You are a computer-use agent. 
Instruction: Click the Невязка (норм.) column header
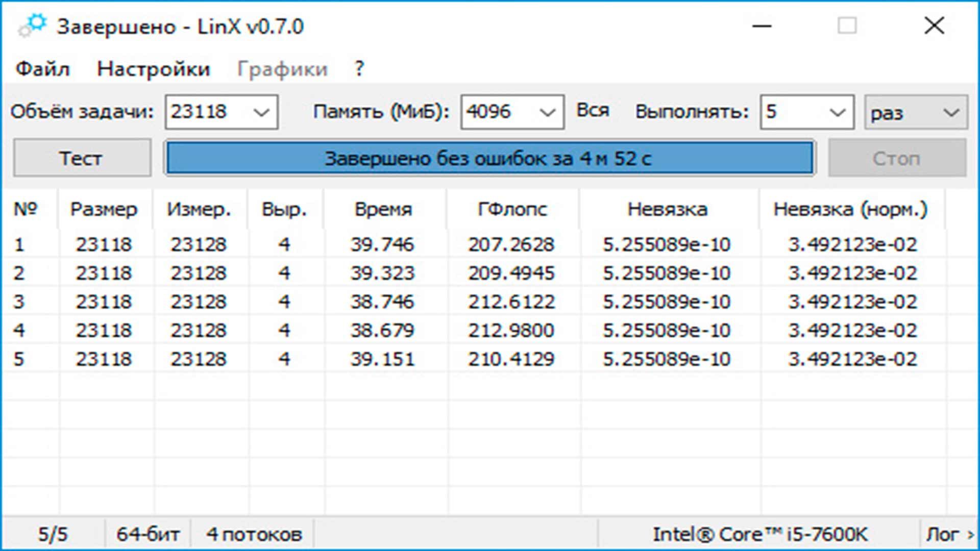(850, 209)
